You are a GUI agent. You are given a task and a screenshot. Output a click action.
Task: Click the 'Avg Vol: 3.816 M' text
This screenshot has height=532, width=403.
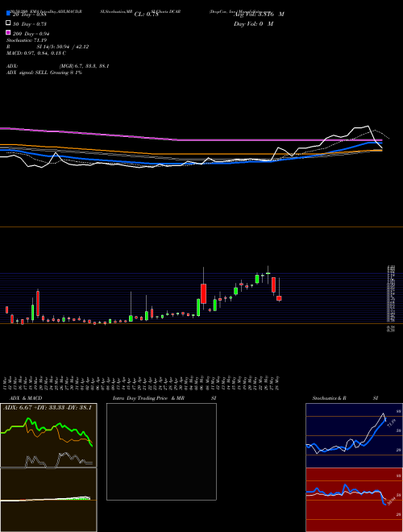tap(259, 15)
